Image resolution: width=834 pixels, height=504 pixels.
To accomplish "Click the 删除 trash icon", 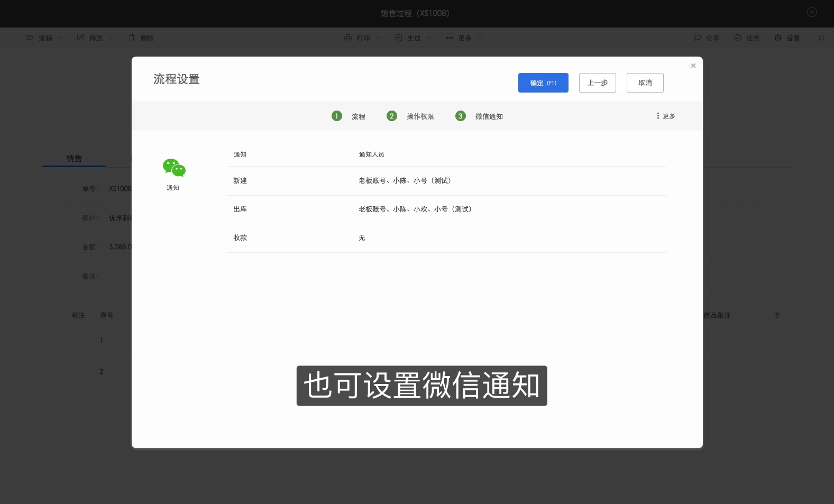I will tap(132, 38).
